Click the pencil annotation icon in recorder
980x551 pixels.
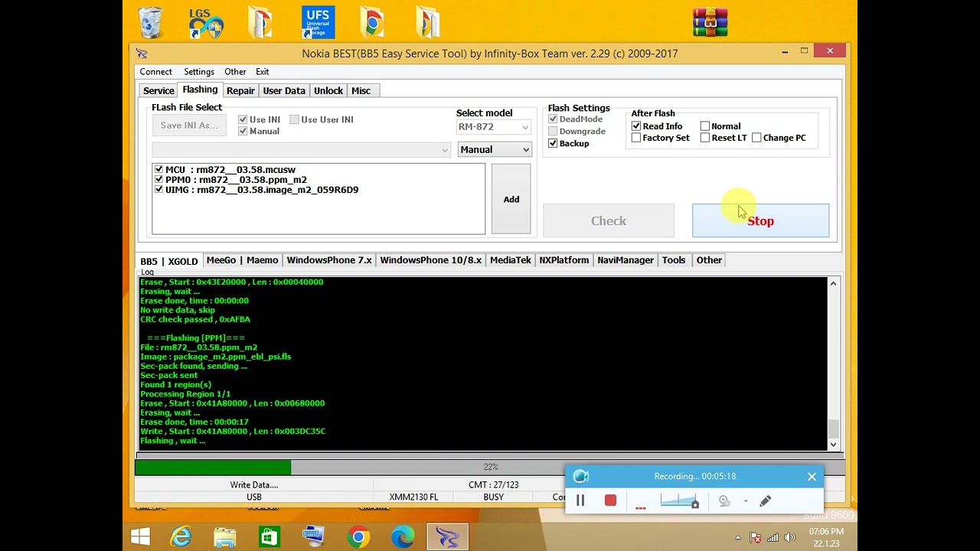[765, 501]
